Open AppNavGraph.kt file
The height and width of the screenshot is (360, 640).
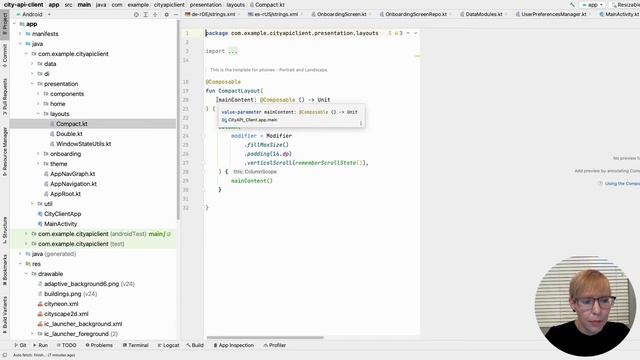click(x=72, y=174)
